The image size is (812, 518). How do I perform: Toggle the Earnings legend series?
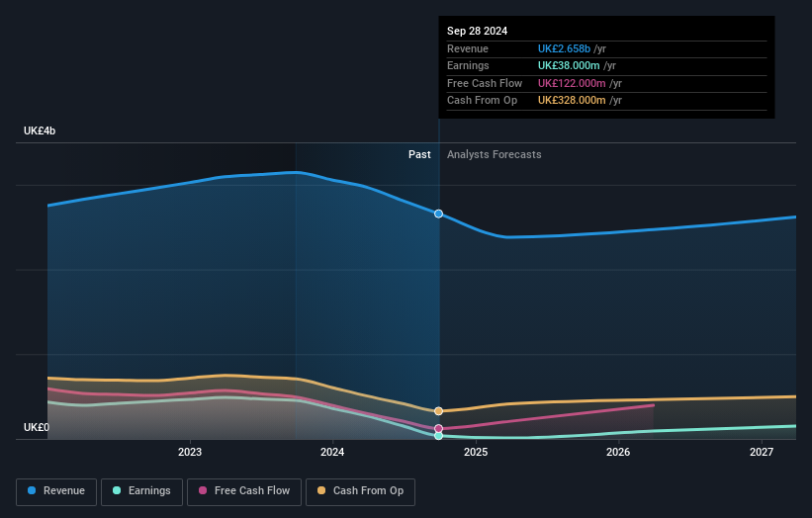141,491
